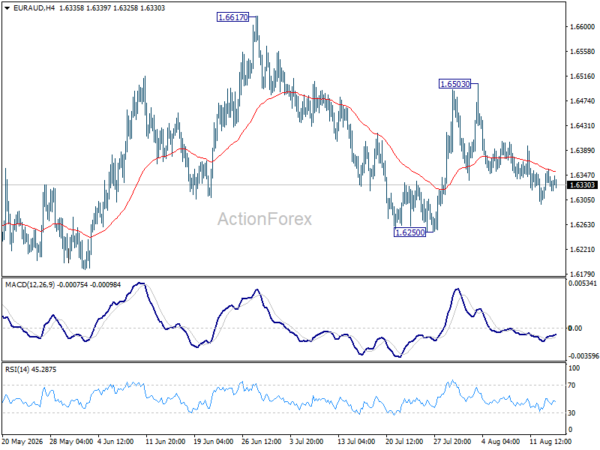Image resolution: width=600 pixels, height=450 pixels.
Task: Click the 1.66170 high price label
Action: tap(233, 17)
